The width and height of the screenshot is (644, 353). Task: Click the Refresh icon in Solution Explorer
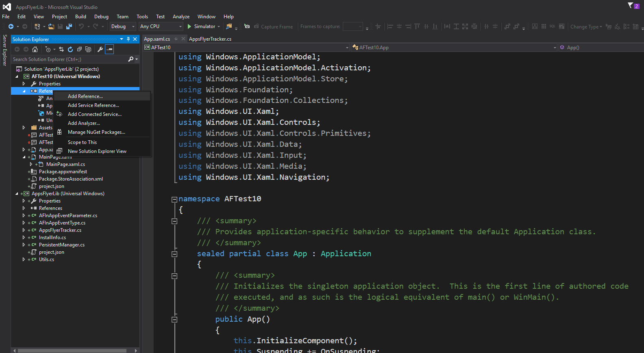70,49
